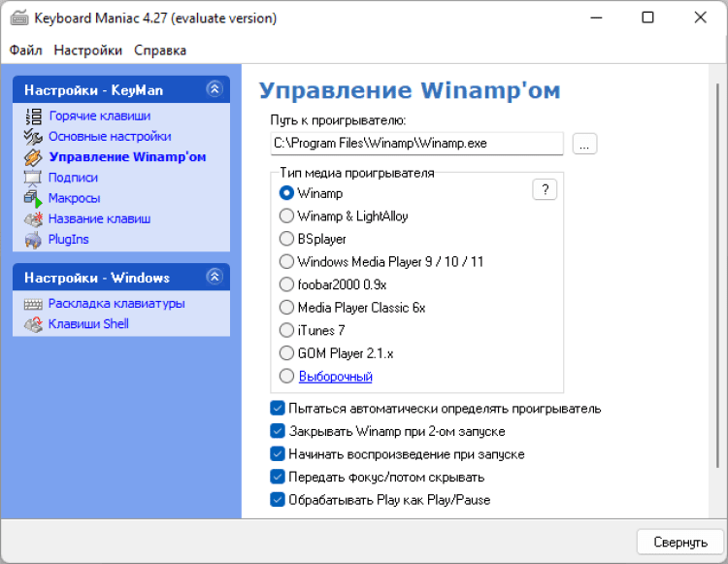This screenshot has width=728, height=564.
Task: Minimize the Keyboard Maniac window
Action: (x=596, y=18)
